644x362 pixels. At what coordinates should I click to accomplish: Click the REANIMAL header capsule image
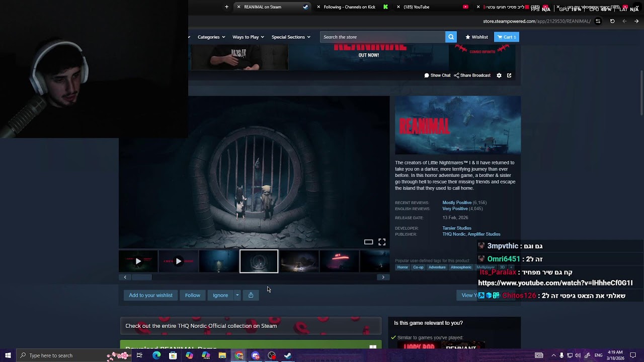tap(458, 125)
